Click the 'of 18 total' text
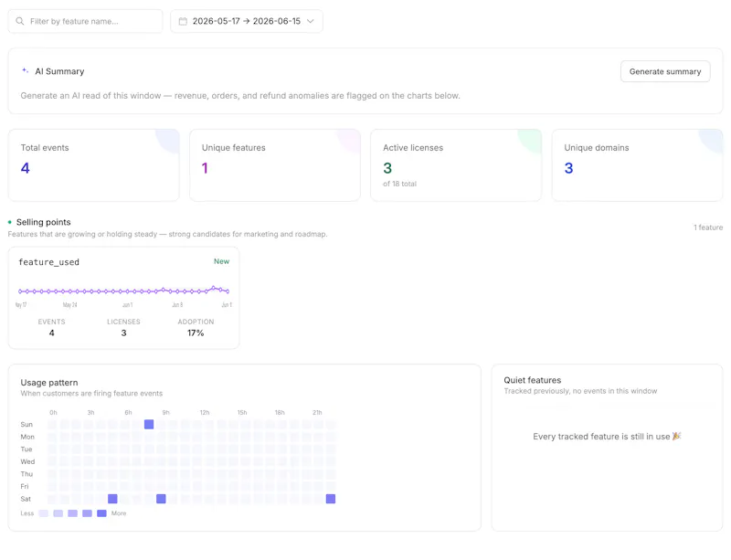 pos(399,184)
